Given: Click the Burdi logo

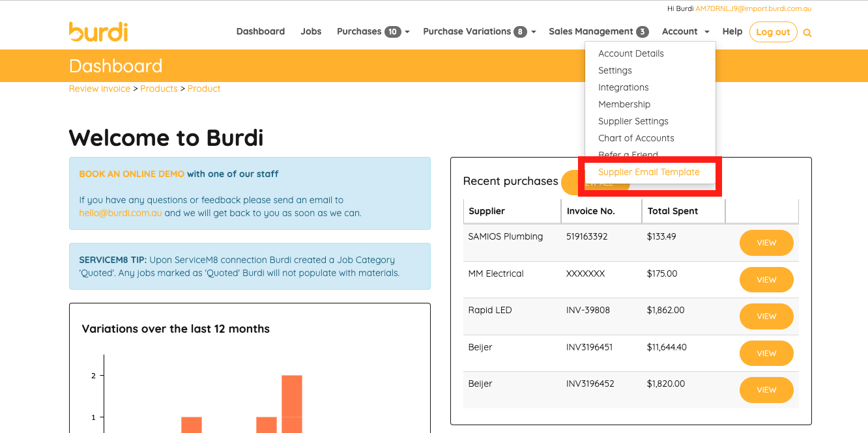Looking at the screenshot, I should [98, 31].
